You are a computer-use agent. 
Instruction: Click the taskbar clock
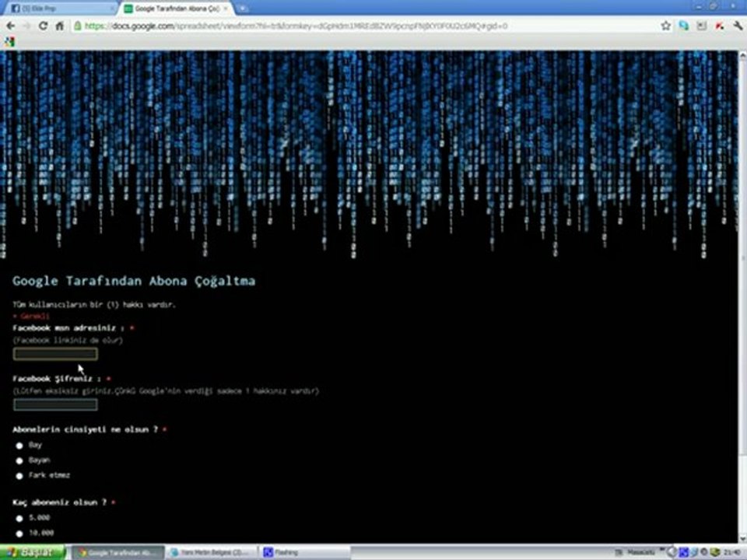pyautogui.click(x=733, y=552)
